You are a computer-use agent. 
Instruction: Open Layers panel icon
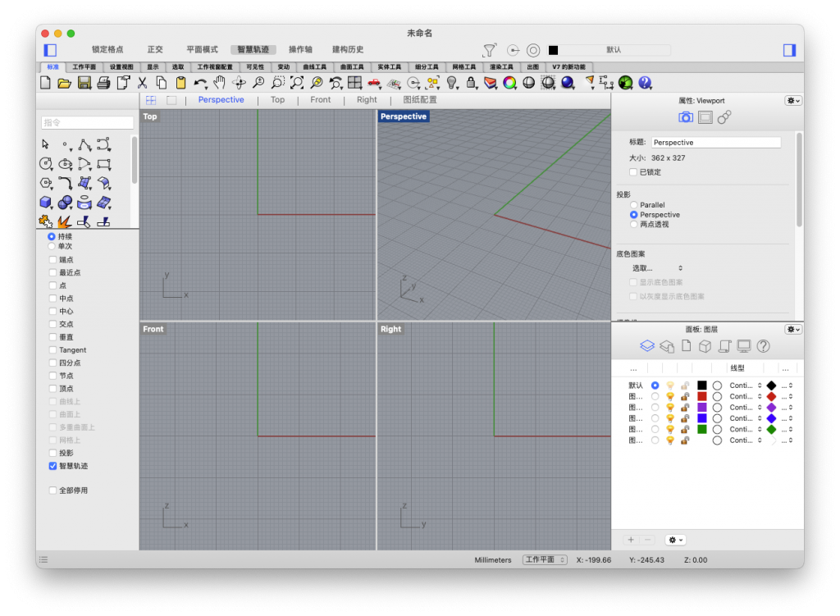pyautogui.click(x=647, y=346)
